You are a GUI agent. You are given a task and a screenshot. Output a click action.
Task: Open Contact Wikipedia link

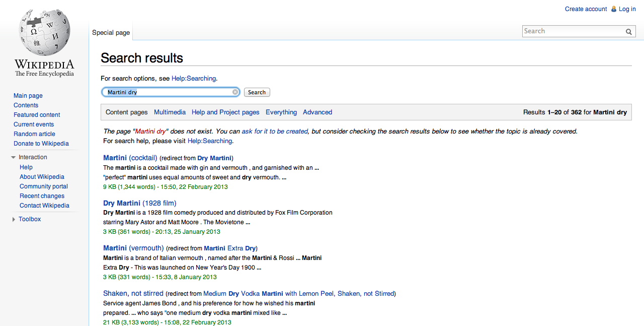click(x=44, y=206)
